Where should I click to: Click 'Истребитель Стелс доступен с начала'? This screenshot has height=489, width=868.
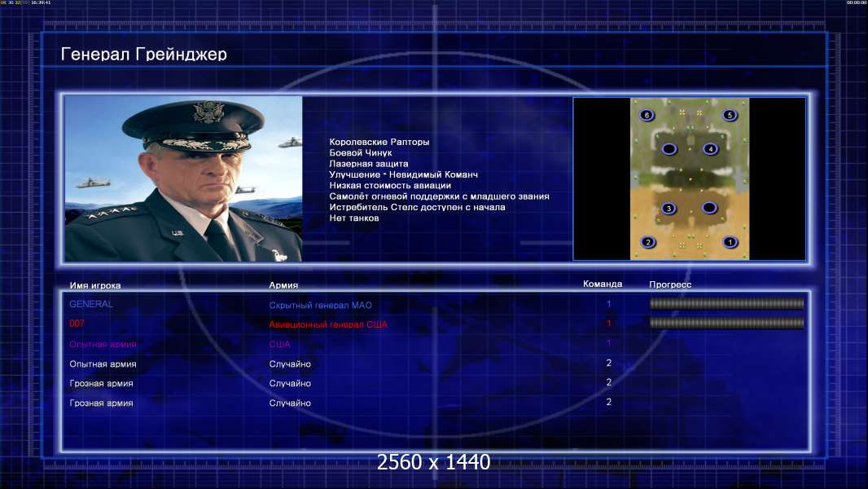(x=418, y=207)
